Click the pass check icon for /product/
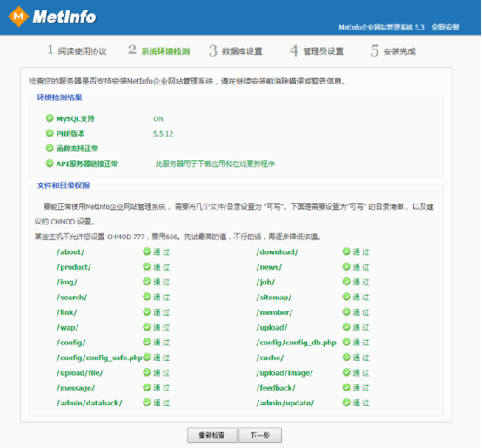 click(147, 266)
